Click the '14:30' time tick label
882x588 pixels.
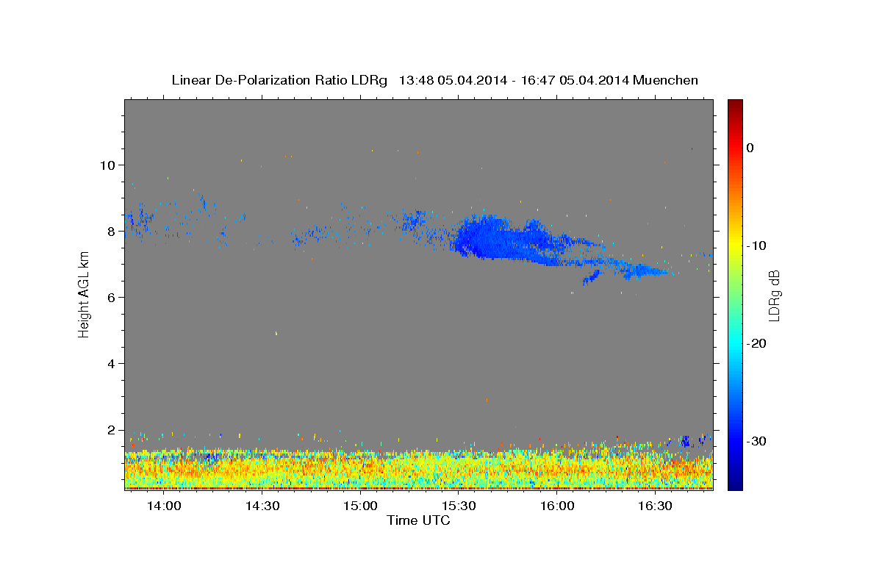click(x=262, y=506)
